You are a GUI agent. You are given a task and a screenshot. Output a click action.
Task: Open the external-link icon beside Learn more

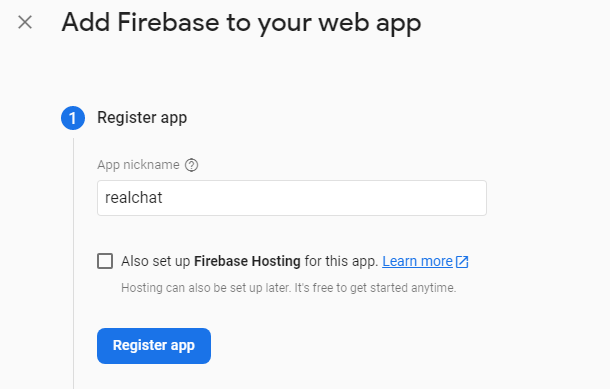(462, 261)
